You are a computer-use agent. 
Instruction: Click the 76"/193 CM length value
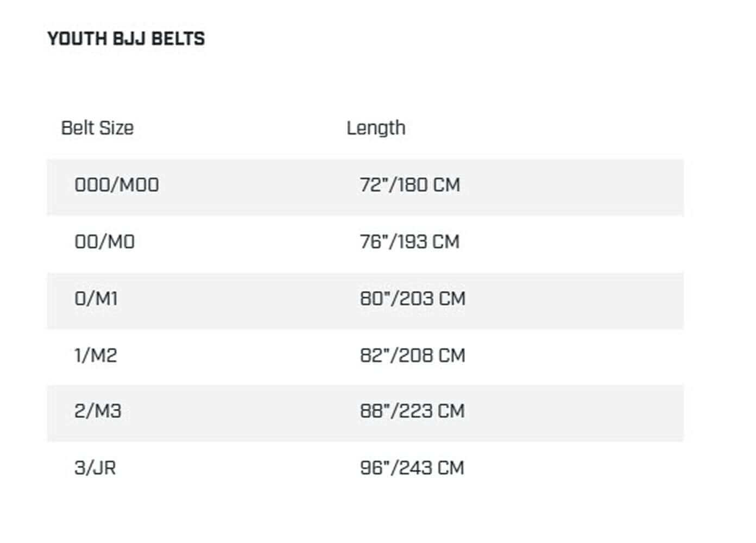point(409,242)
